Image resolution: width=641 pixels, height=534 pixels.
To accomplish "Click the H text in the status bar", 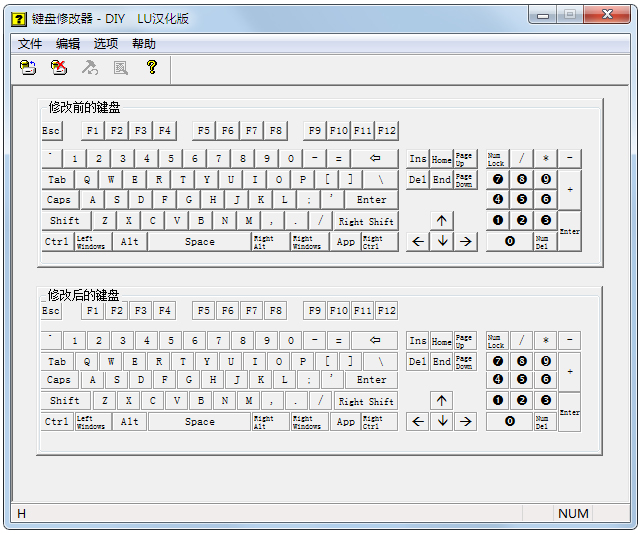I will (22, 513).
